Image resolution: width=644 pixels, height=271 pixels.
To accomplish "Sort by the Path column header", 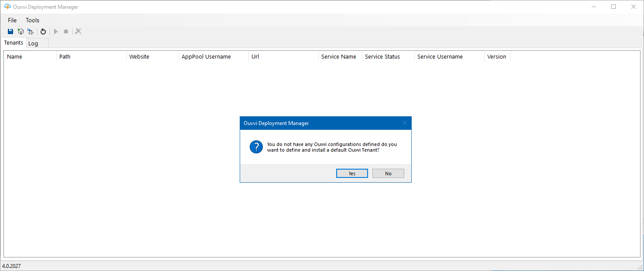I will [91, 56].
